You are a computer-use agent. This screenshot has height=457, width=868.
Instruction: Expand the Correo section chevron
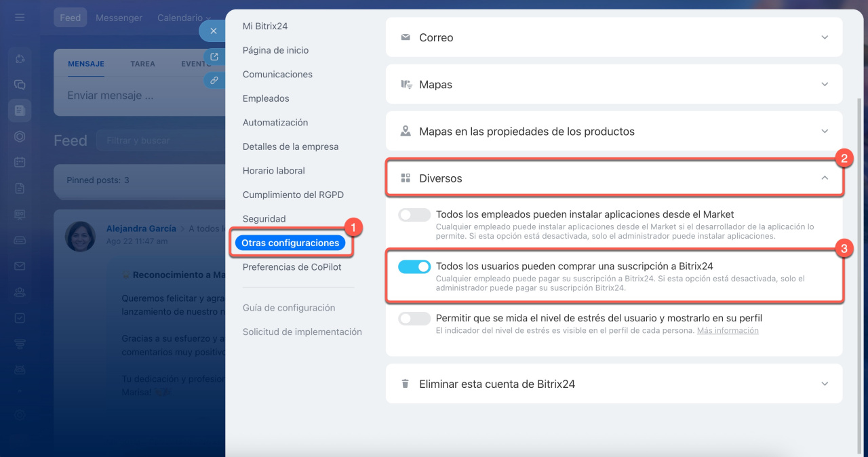[825, 37]
